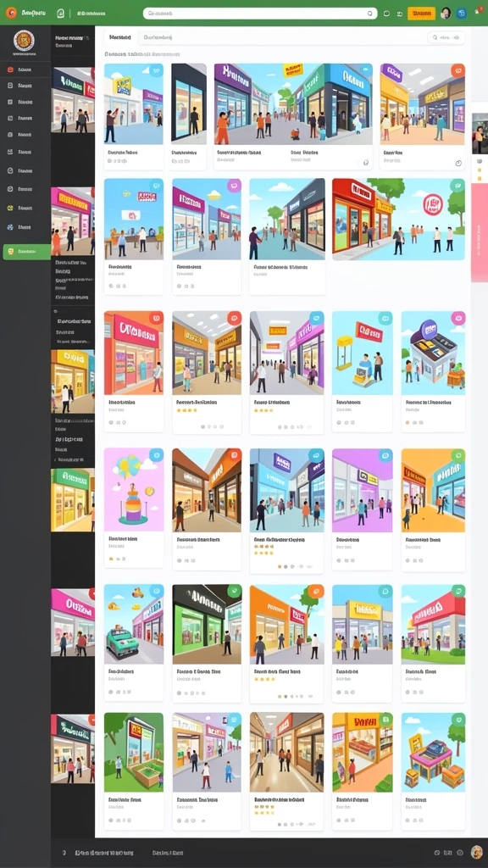Click the magnifier icon inside the top search bar
The height and width of the screenshot is (868, 488).
[370, 14]
